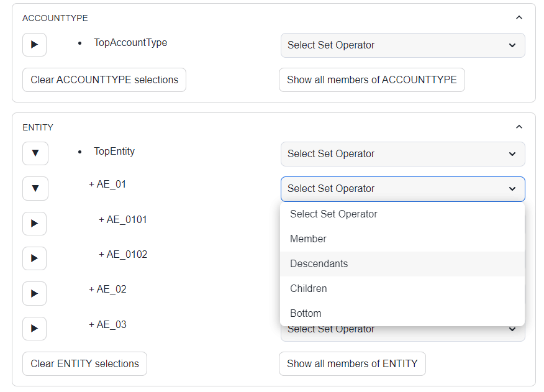The height and width of the screenshot is (392, 544).
Task: Close the AE_01 set operator dropdown
Action: click(x=402, y=189)
